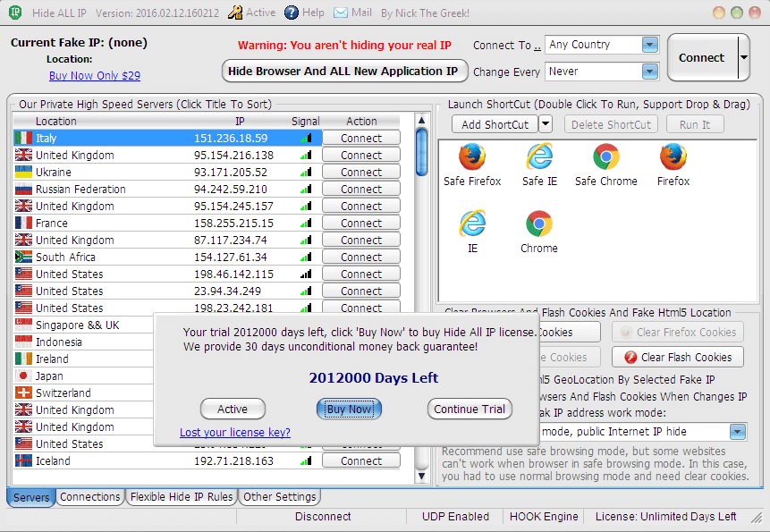The image size is (770, 532).
Task: Click the Ireland flag icon
Action: click(x=23, y=359)
